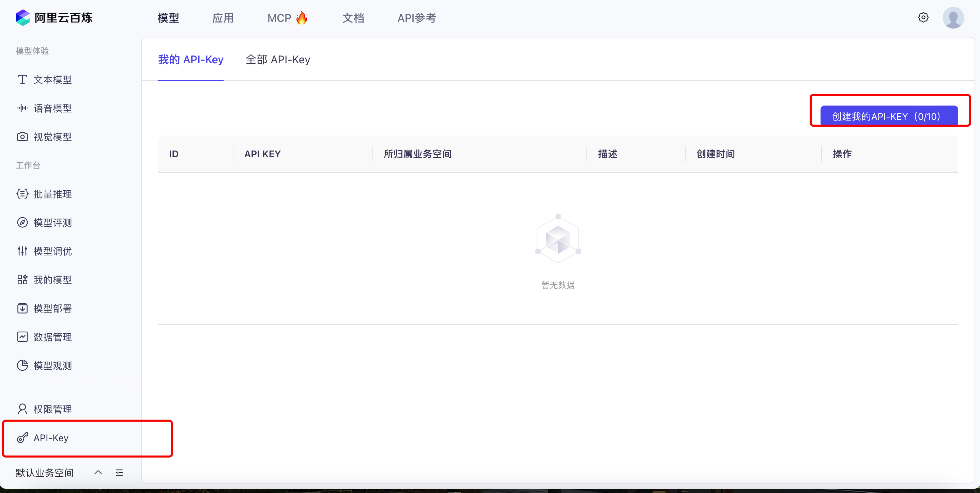Open the voice model waveform icon
Viewport: 980px width, 493px height.
pyautogui.click(x=22, y=108)
